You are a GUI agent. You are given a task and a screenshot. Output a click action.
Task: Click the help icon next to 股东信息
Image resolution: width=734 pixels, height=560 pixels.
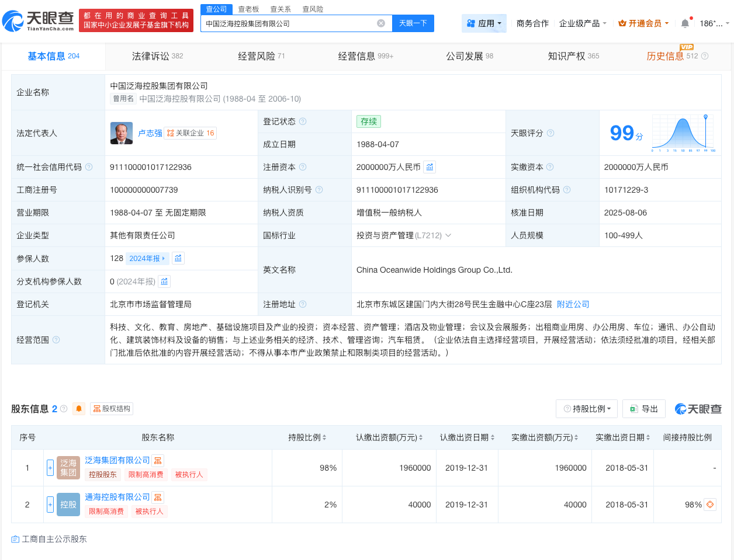coord(64,409)
